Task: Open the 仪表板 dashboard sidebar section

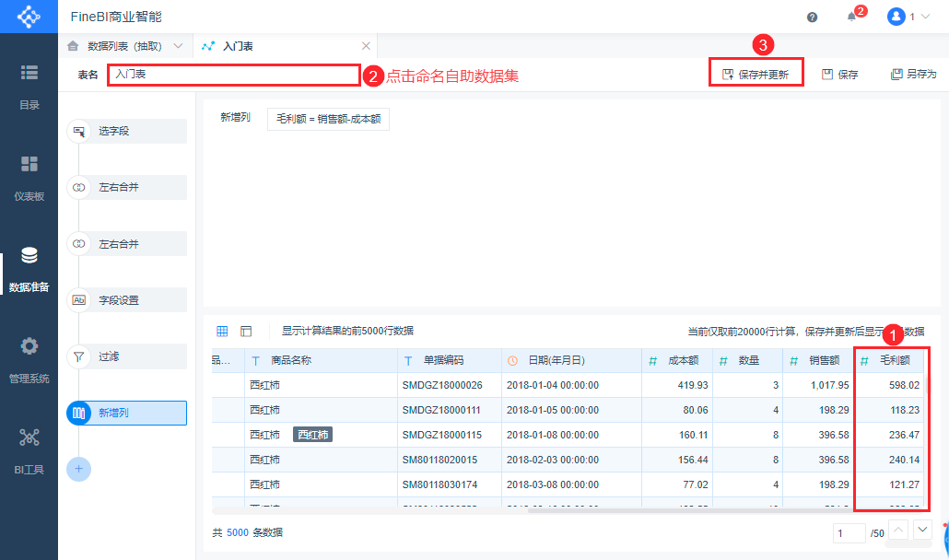Action: click(x=29, y=179)
